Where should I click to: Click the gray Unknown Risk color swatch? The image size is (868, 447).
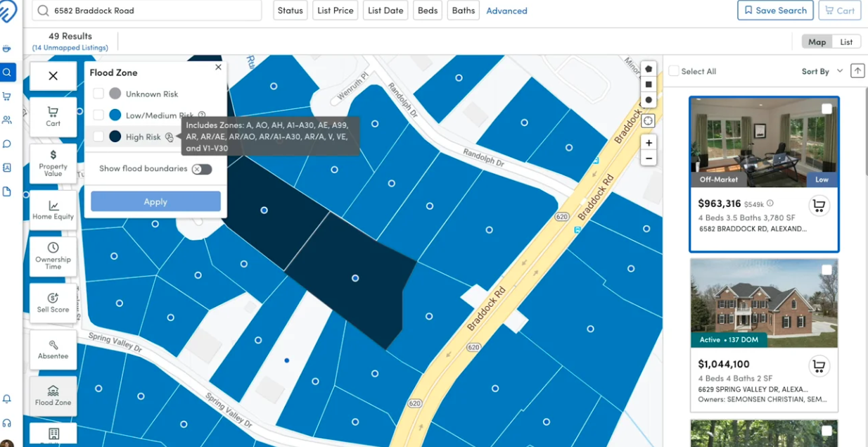pyautogui.click(x=115, y=94)
